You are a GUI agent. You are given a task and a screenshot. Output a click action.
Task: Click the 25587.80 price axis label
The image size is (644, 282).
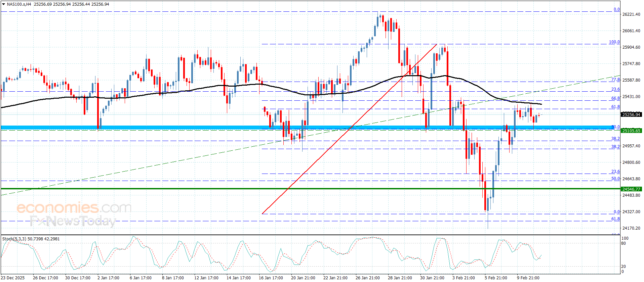(631, 80)
